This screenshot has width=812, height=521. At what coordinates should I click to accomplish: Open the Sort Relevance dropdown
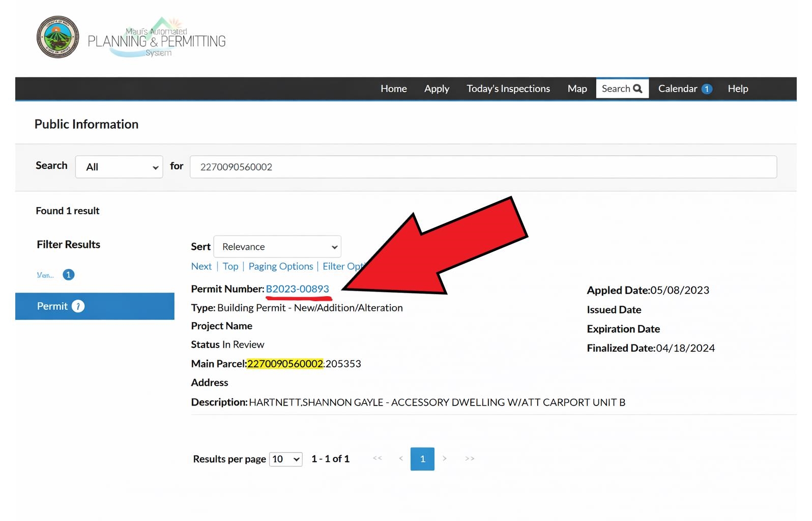pos(277,247)
